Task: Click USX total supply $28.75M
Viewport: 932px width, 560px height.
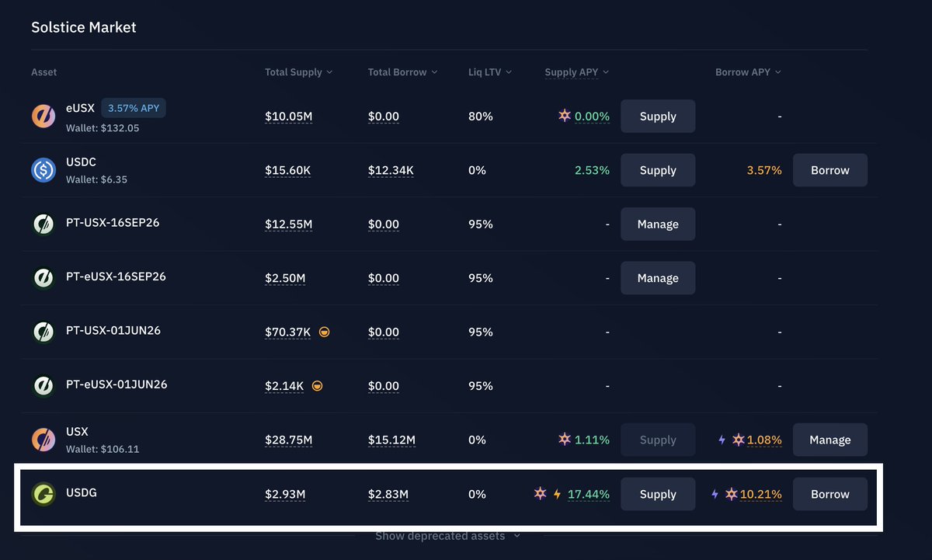Action: coord(289,440)
